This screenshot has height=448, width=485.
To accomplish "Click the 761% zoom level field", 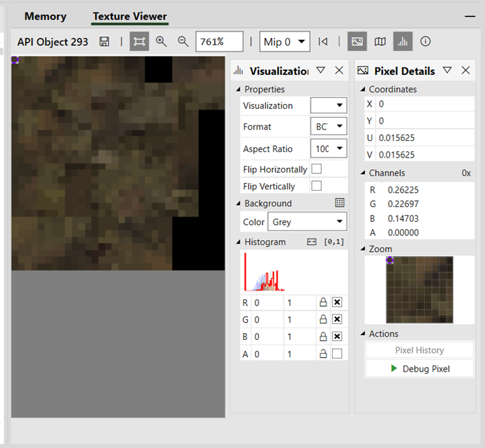I will pyautogui.click(x=219, y=41).
